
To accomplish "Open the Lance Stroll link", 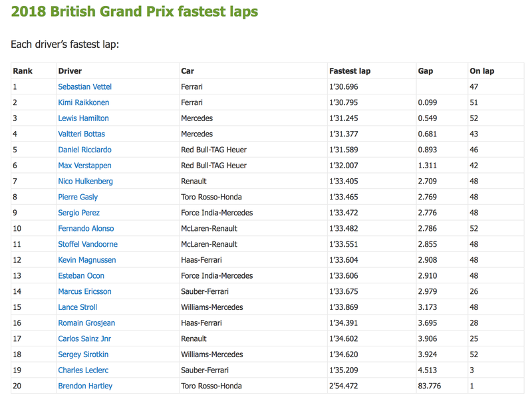I will click(x=78, y=307).
